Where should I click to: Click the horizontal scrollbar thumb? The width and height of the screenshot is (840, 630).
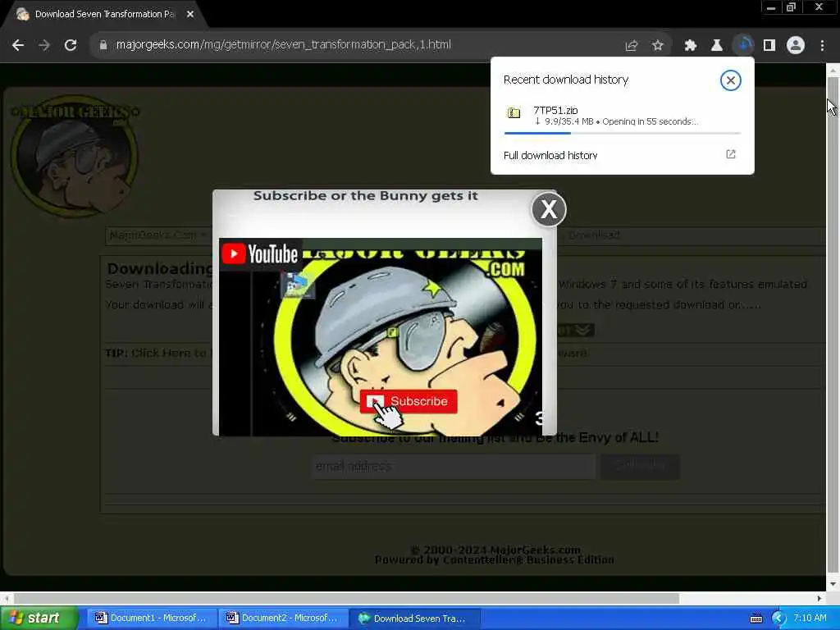tap(346, 598)
